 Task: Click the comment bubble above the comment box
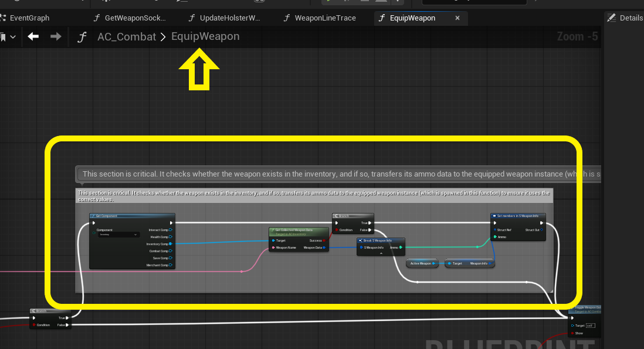[338, 174]
